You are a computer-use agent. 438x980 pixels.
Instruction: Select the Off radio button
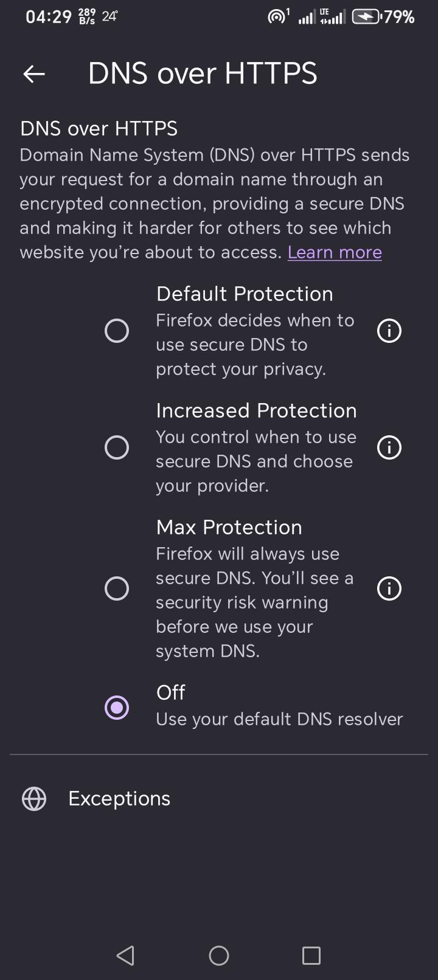[x=117, y=708]
